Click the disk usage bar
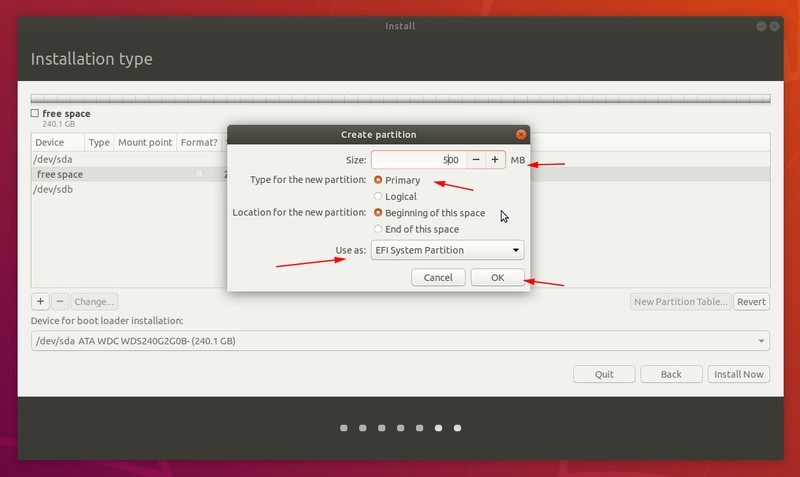 coord(400,99)
